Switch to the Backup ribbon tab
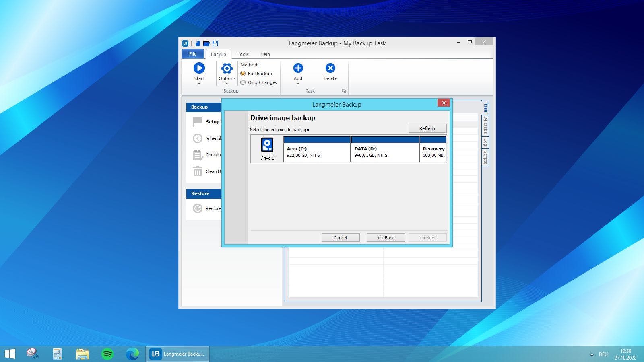This screenshot has height=362, width=644. pos(219,54)
